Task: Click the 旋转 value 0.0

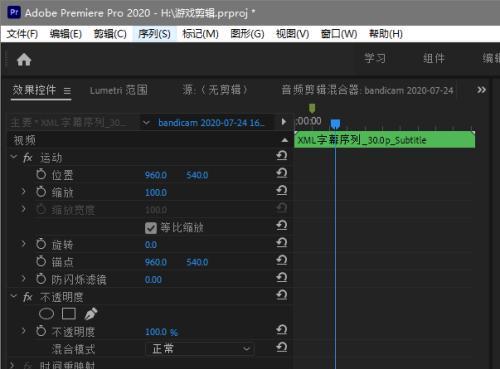Action: pos(151,245)
